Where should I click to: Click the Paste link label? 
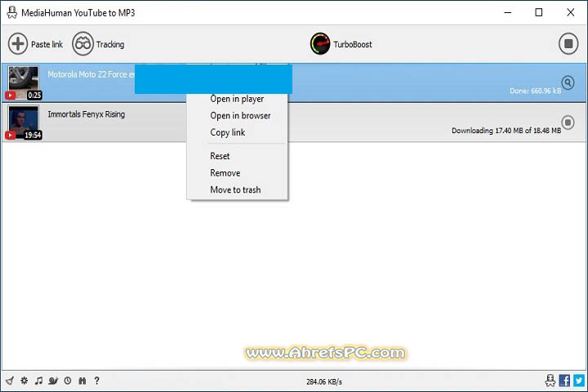point(47,44)
